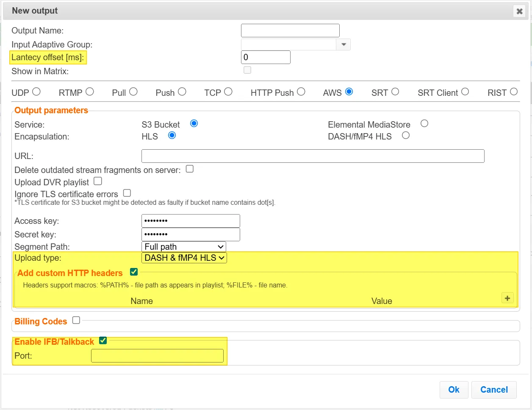
Task: Click the Latency offset input field
Action: pos(266,57)
